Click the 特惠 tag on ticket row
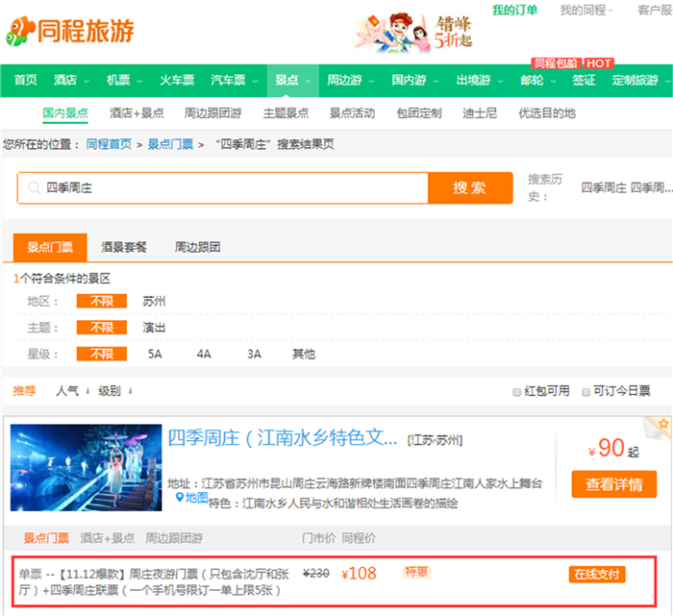The height and width of the screenshot is (616, 673). [416, 573]
